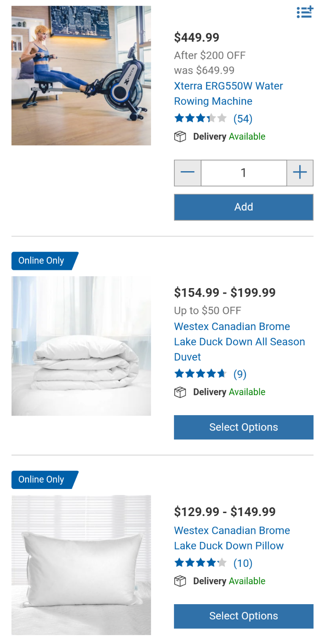Click the rowing machine delivery box icon

click(180, 136)
